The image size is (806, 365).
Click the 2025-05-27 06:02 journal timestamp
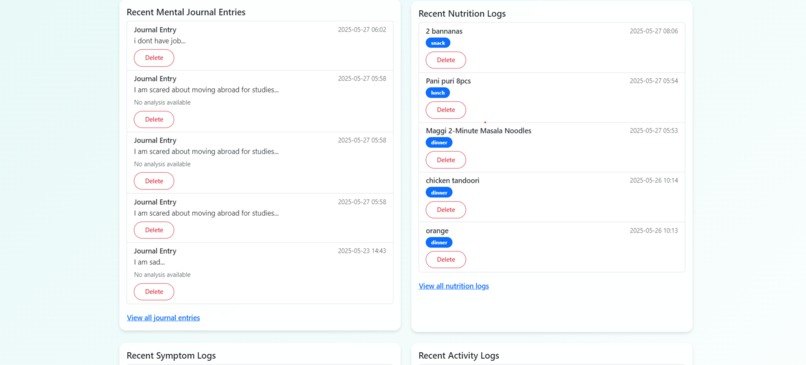362,30
